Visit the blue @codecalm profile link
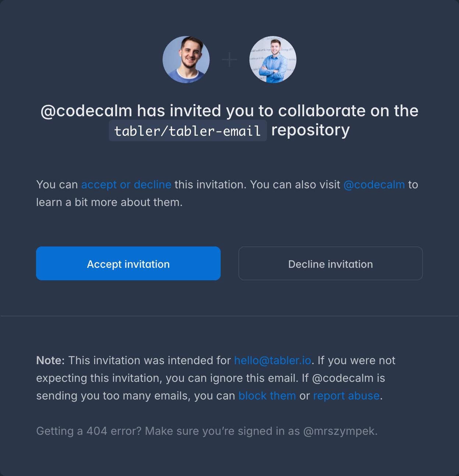The width and height of the screenshot is (459, 476). point(374,185)
